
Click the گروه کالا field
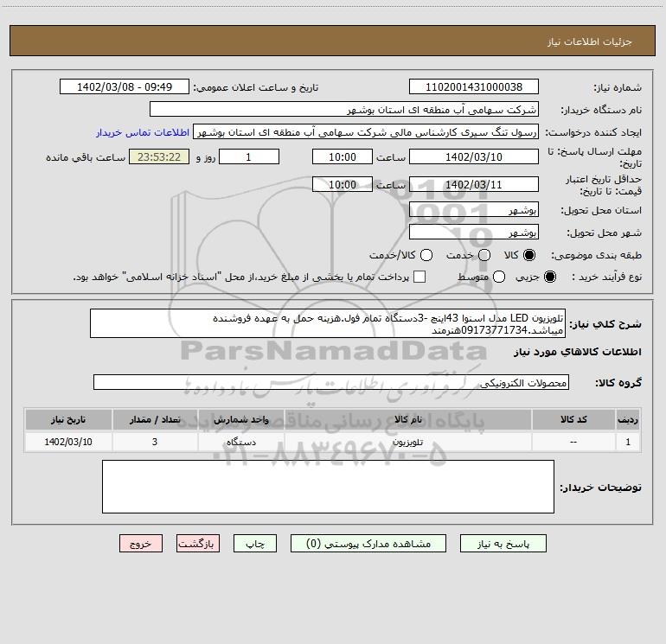tap(331, 382)
